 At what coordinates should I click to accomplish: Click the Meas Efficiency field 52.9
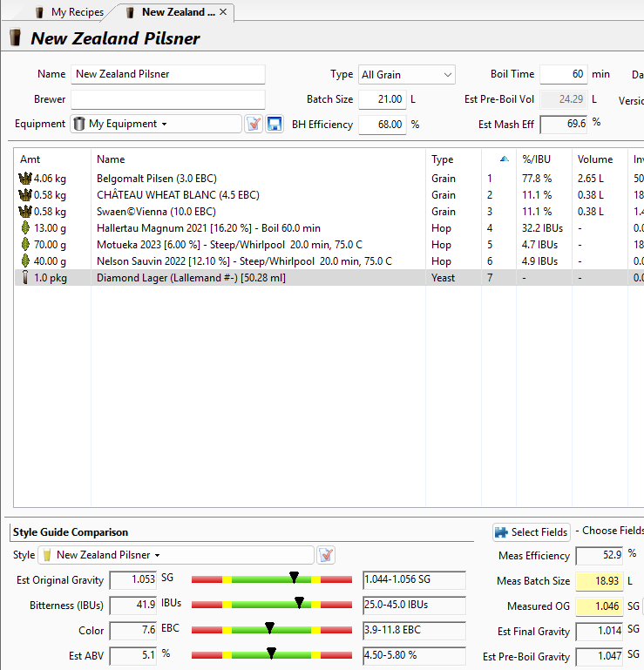coord(600,556)
